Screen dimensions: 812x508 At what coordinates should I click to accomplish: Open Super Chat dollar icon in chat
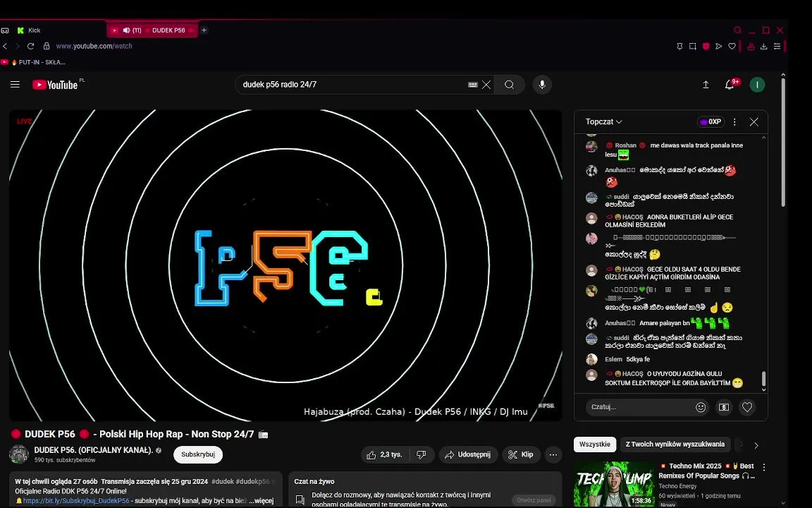point(724,407)
